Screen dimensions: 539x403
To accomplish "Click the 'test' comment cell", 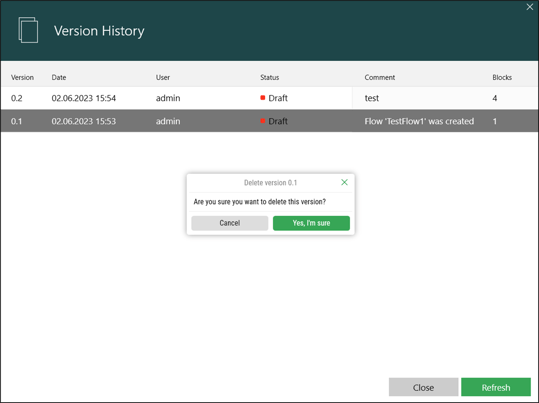I will coord(372,98).
